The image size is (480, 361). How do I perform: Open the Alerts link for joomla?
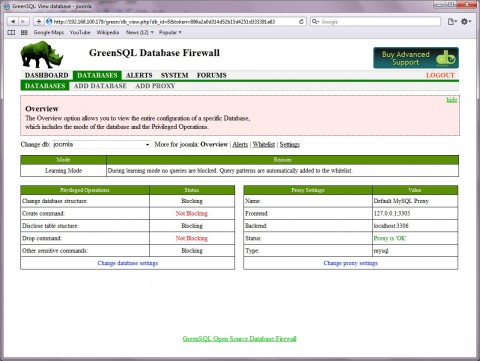click(x=240, y=144)
